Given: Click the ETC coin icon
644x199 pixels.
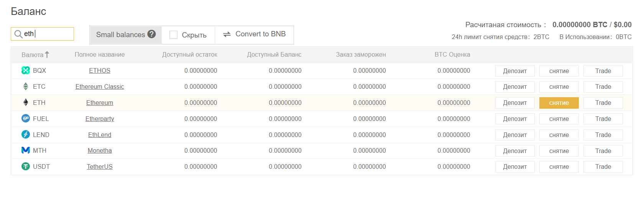Looking at the screenshot, I should pyautogui.click(x=26, y=86).
